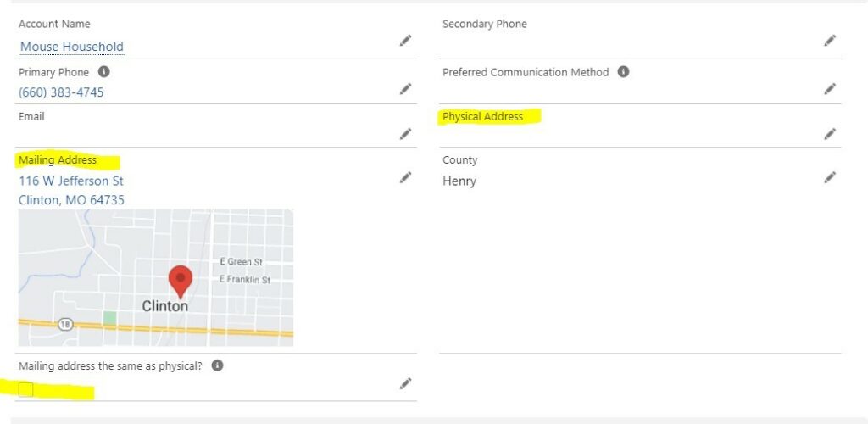Toggle Mailing address same as physical checkbox
868x424 pixels.
pyautogui.click(x=25, y=390)
